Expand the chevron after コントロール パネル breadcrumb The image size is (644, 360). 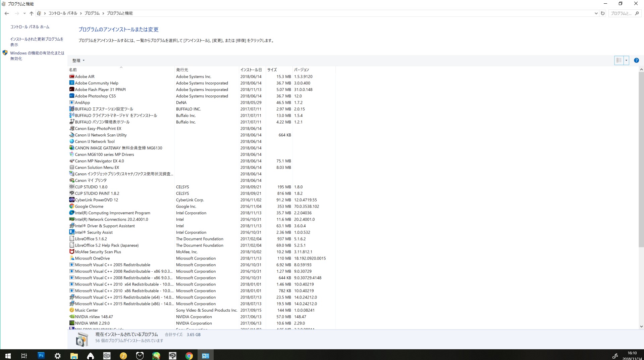pos(81,13)
